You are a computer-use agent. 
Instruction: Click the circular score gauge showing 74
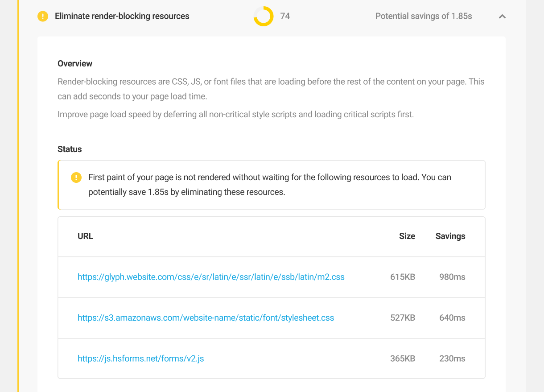click(x=263, y=16)
